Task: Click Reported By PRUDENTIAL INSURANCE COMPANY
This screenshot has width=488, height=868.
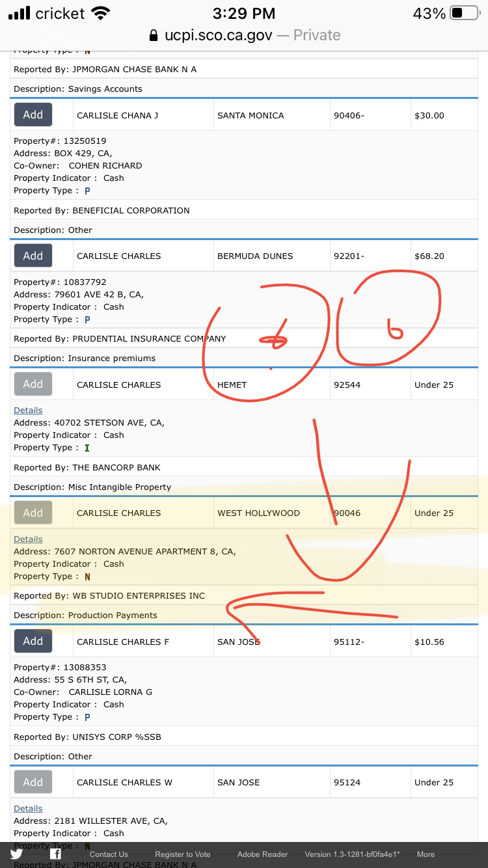Action: pos(120,339)
